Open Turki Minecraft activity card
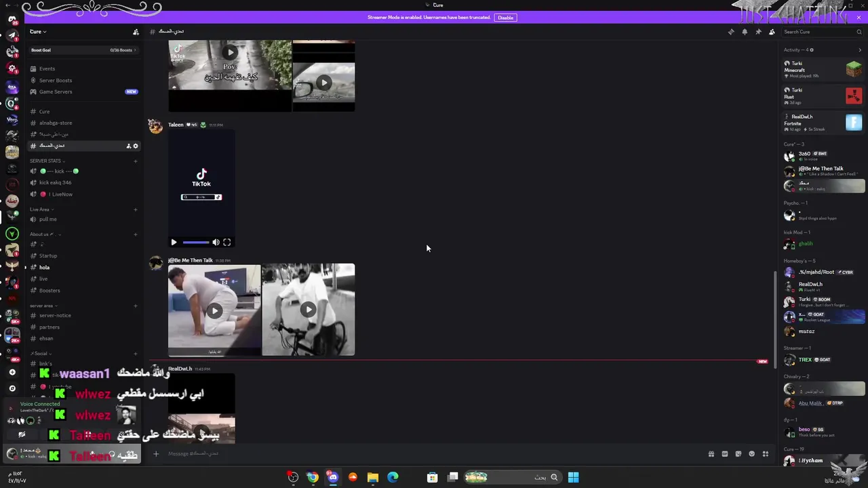868x488 pixels. click(823, 69)
